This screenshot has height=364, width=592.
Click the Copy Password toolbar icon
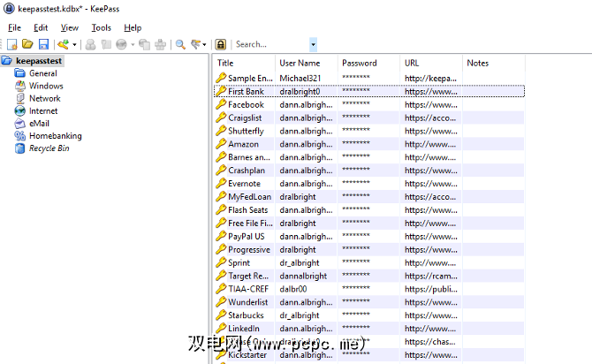coord(106,44)
